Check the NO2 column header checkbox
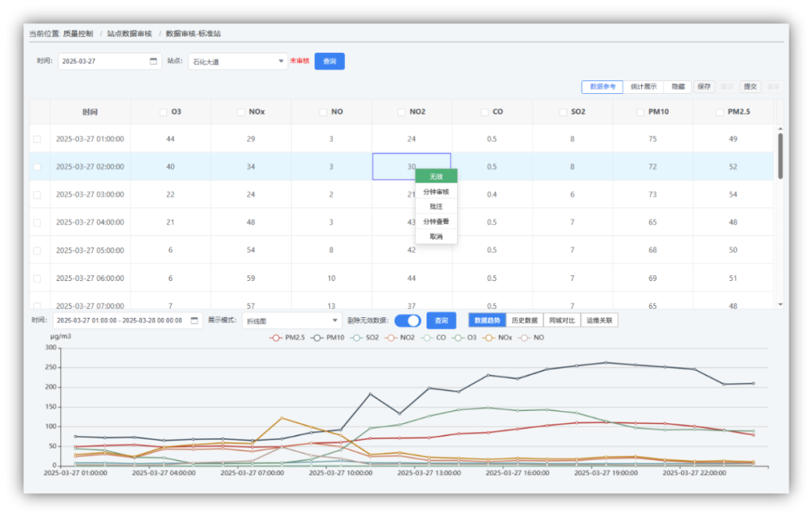This screenshot has width=812, height=517. click(401, 112)
